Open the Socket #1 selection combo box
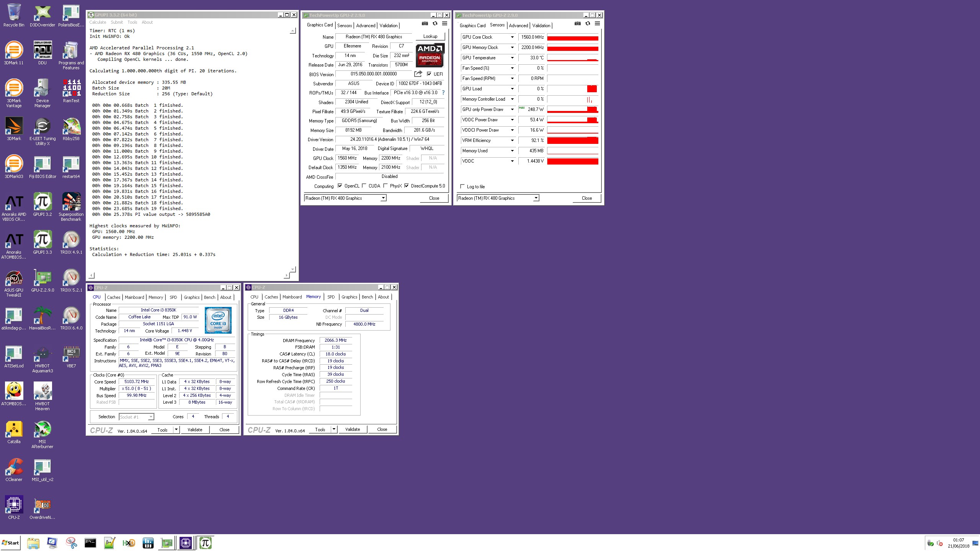Screen dimensions: 980x551 point(136,417)
